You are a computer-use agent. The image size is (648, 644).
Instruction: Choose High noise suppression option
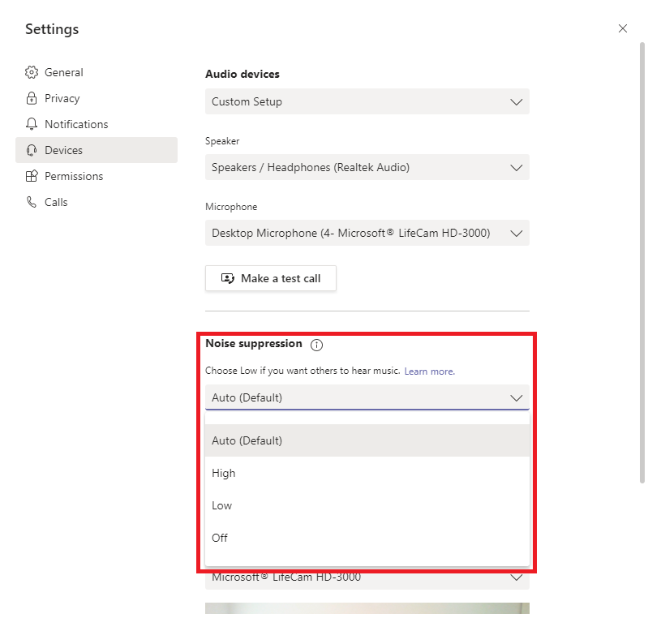pos(367,473)
